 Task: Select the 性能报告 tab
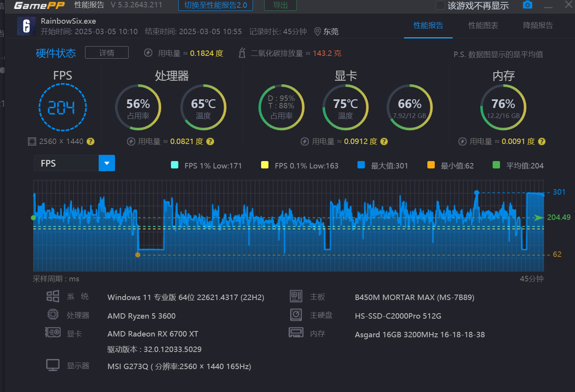[428, 26]
